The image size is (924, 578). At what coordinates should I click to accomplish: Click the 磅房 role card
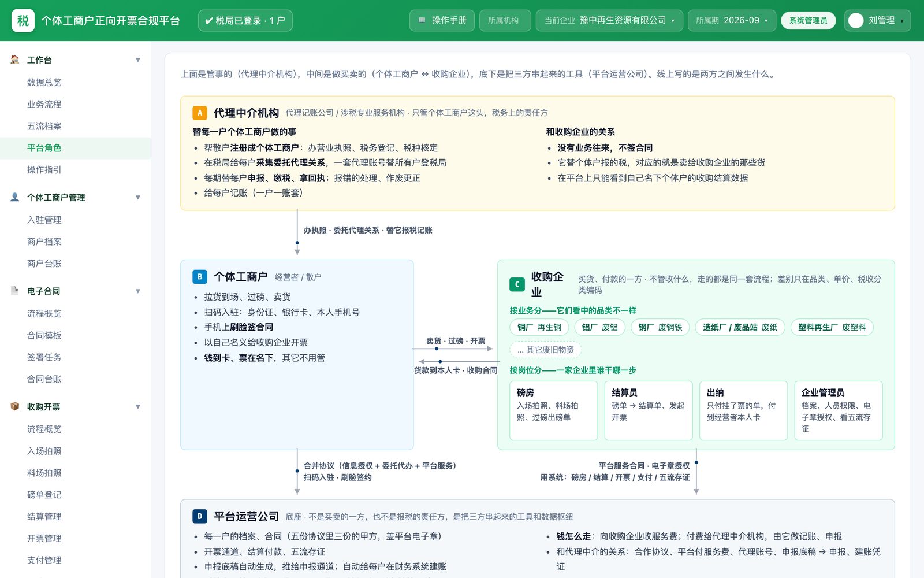click(554, 410)
